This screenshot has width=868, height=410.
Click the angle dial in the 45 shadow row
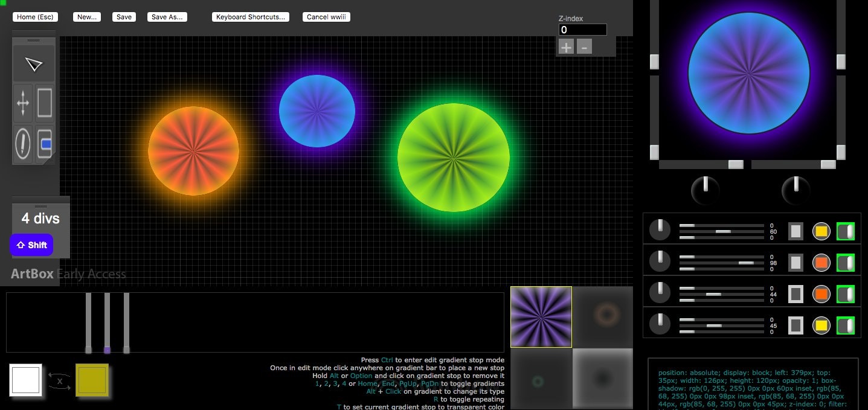coord(660,324)
